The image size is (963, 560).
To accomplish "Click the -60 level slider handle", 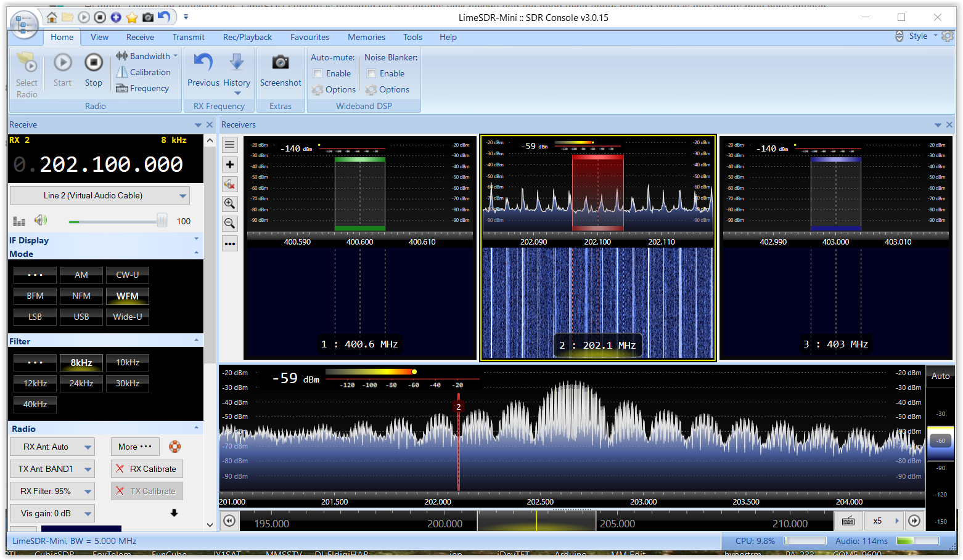I will 941,440.
